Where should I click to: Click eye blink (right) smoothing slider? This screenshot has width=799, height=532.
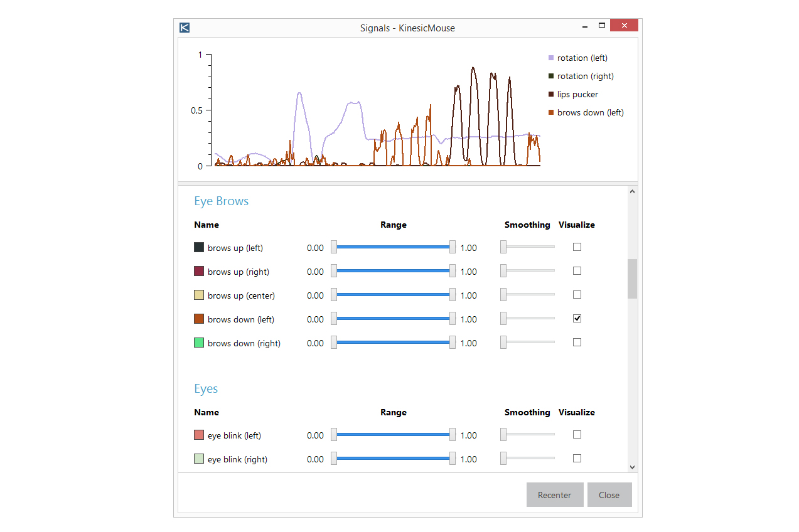coord(527,459)
